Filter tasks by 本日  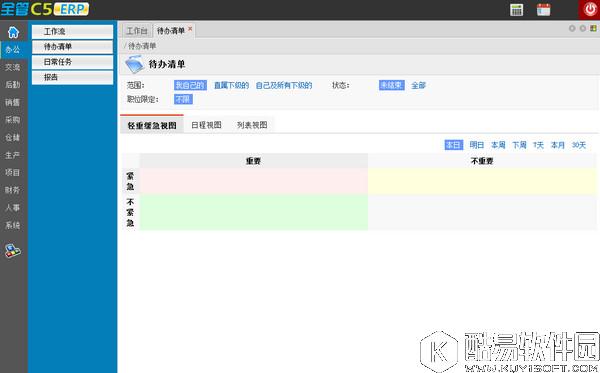click(453, 145)
